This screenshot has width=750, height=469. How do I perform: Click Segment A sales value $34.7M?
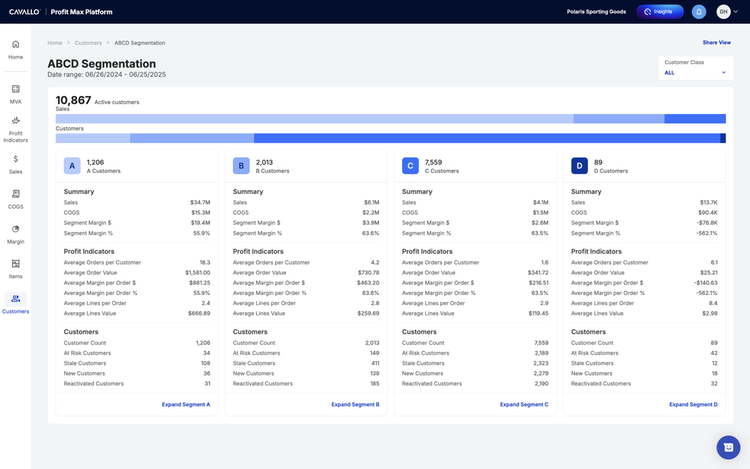point(200,203)
